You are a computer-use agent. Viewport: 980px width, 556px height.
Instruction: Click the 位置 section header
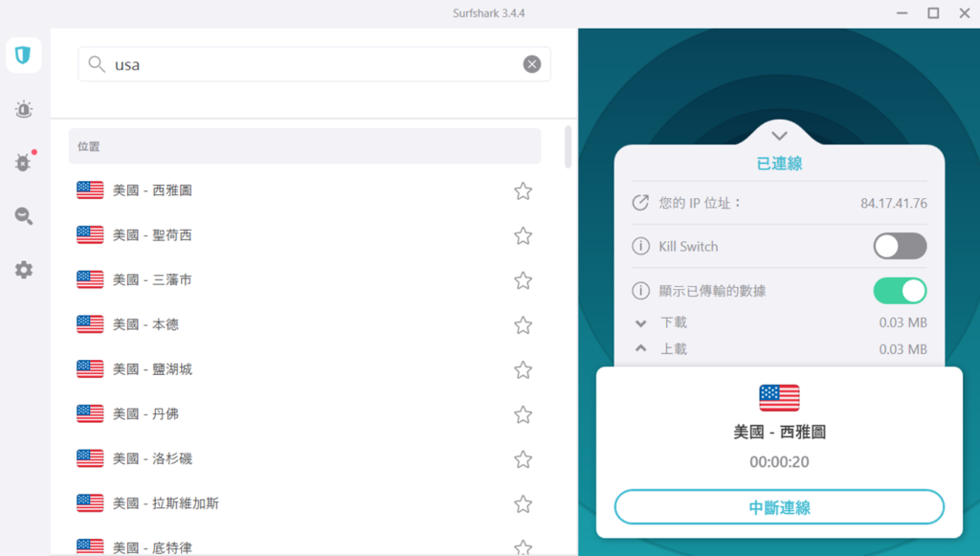[304, 146]
